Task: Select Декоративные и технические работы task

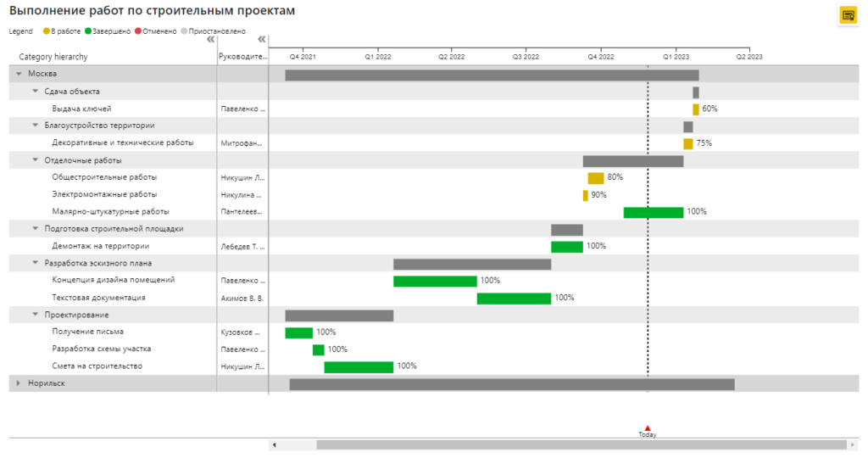Action: pyautogui.click(x=123, y=142)
